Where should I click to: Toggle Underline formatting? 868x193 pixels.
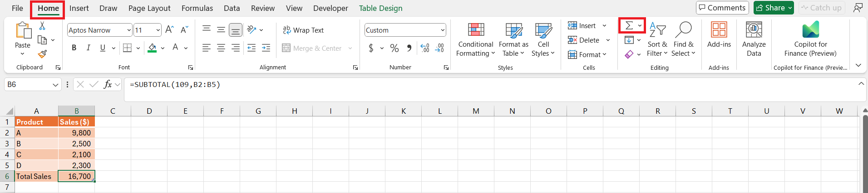coord(103,48)
